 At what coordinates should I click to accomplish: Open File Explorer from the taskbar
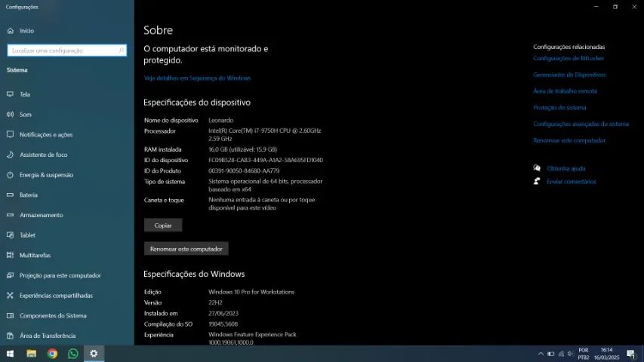31,354
